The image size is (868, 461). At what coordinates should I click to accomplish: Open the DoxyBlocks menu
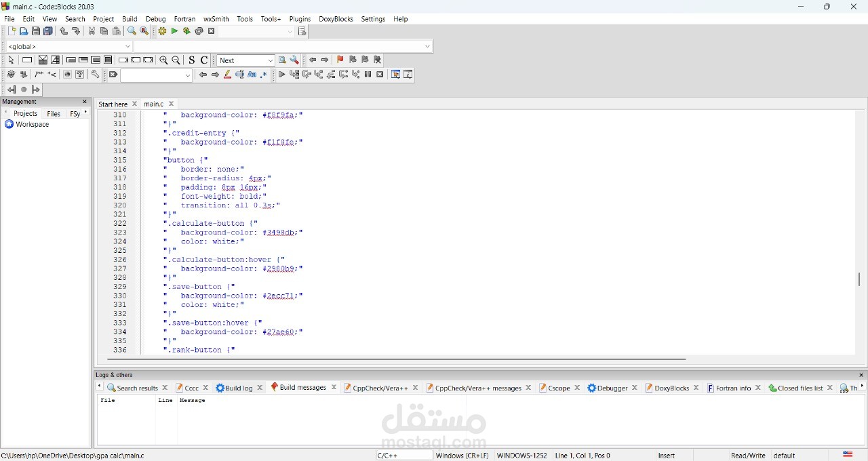click(336, 19)
